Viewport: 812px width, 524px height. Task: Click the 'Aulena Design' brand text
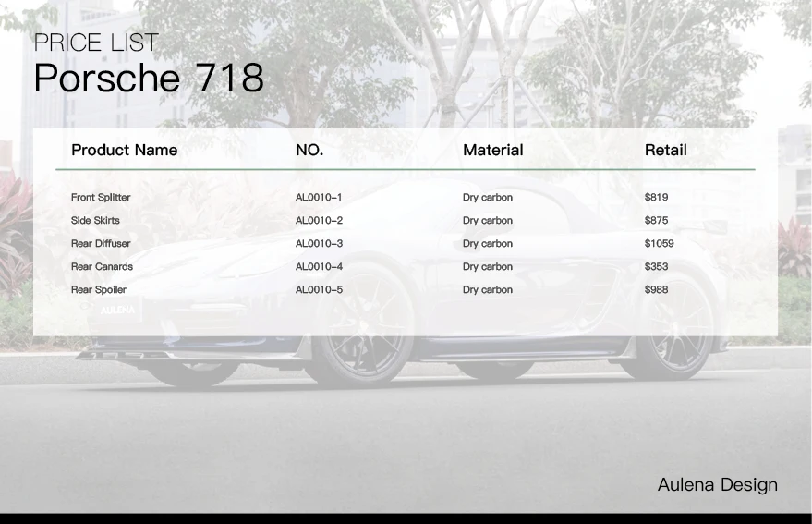[x=717, y=485]
